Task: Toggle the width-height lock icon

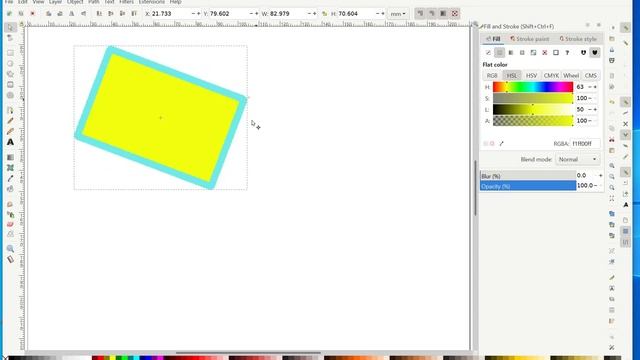Action: pos(324,13)
